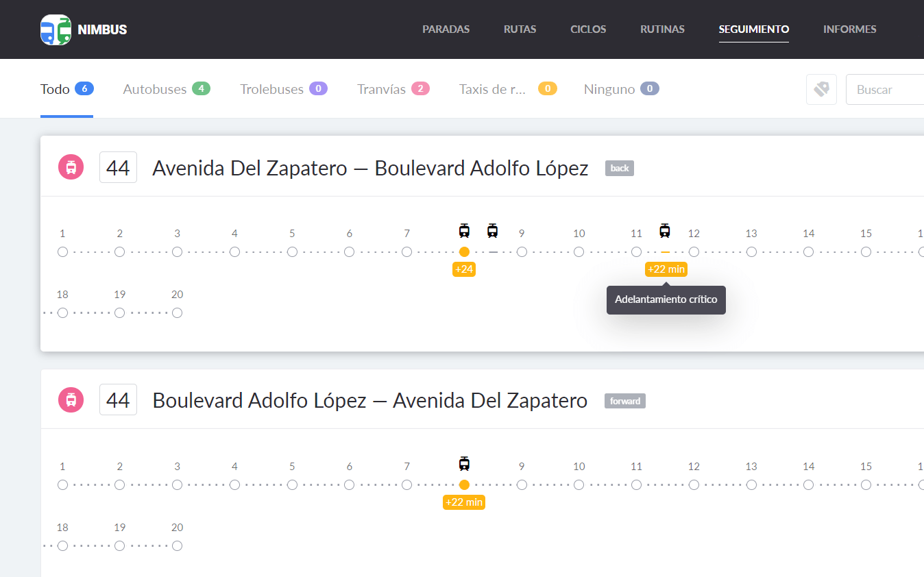Click the +24 delay badge
The height and width of the screenshot is (577, 924).
pos(464,269)
